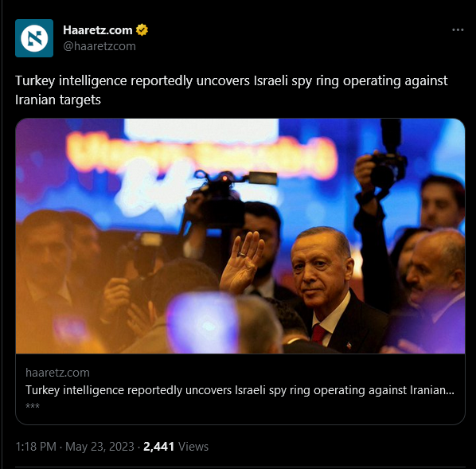Viewport: 476px width, 469px height.
Task: Click the asterisks description under card headline
Action: tap(33, 406)
